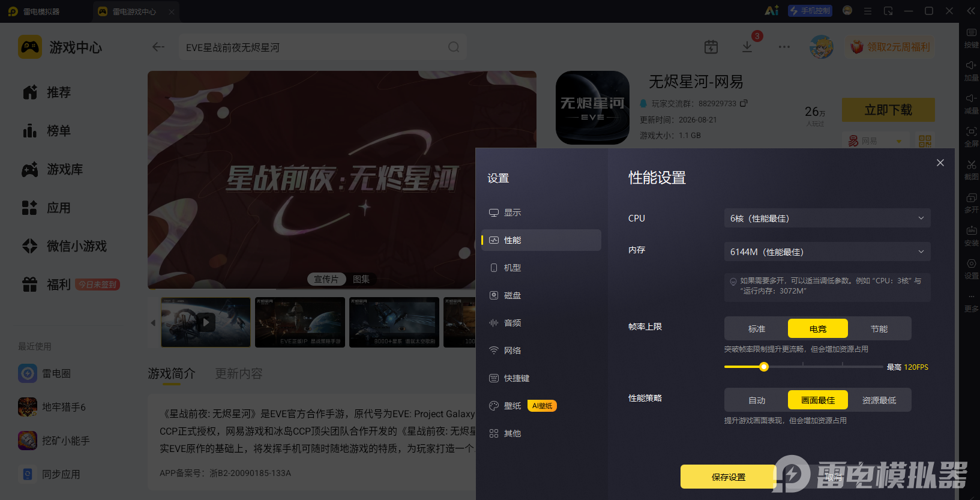The height and width of the screenshot is (500, 980).
Task: Go back with the arrow icon
Action: [x=158, y=47]
